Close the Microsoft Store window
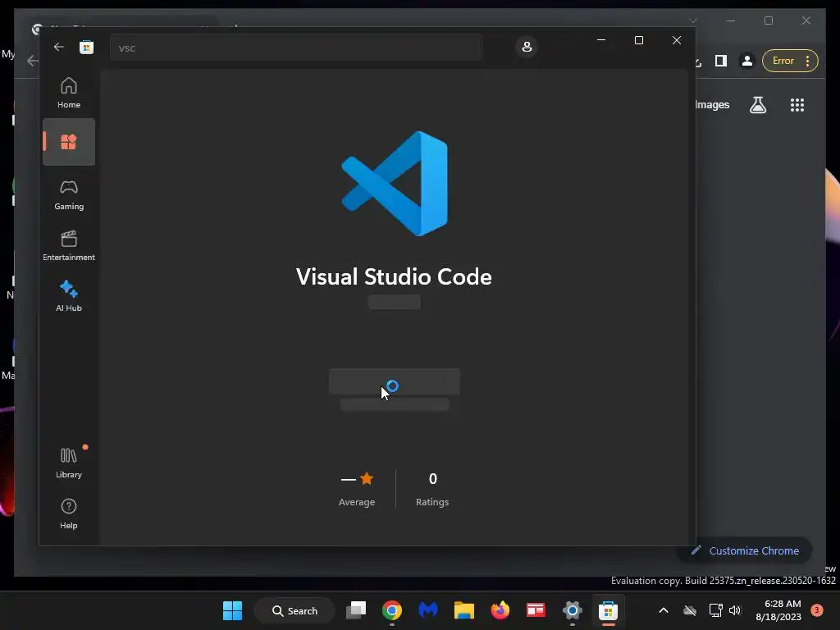This screenshot has height=630, width=840. (x=677, y=40)
